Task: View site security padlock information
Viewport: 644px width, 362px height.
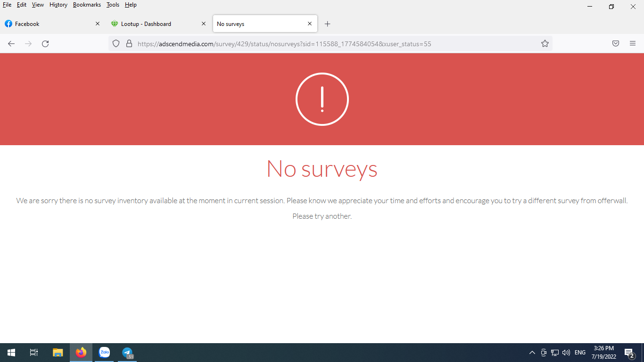Action: pos(129,44)
